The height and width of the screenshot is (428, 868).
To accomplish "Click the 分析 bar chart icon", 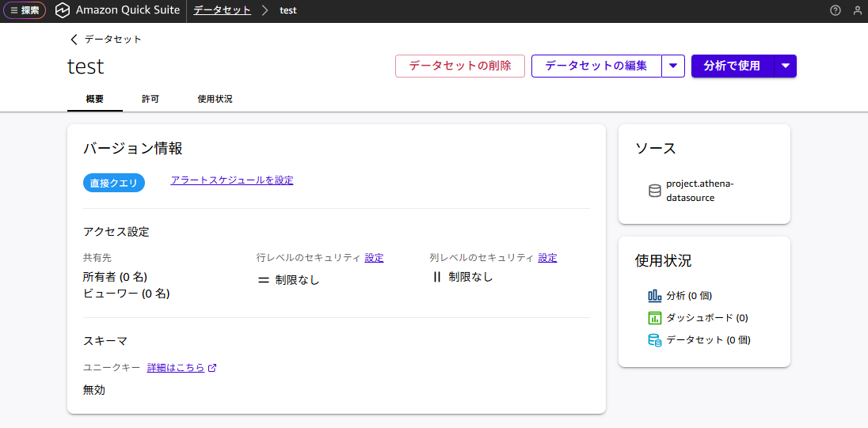I will pyautogui.click(x=655, y=296).
